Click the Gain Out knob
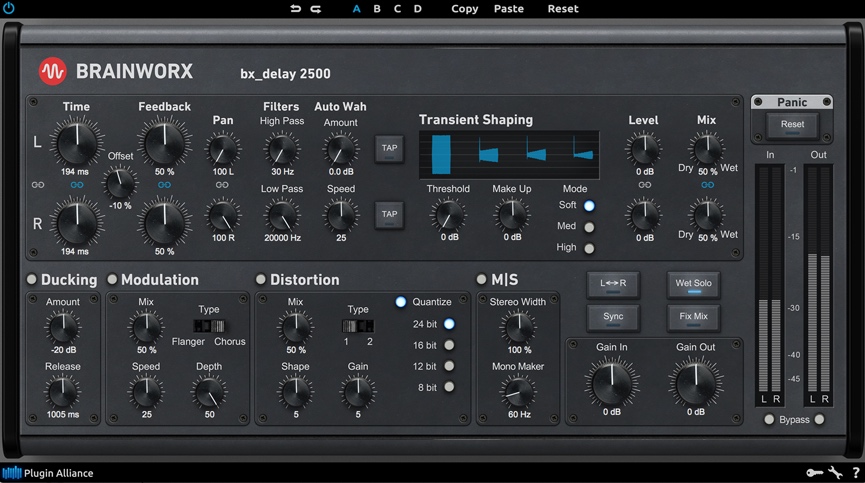This screenshot has height=483, width=865. [x=696, y=382]
